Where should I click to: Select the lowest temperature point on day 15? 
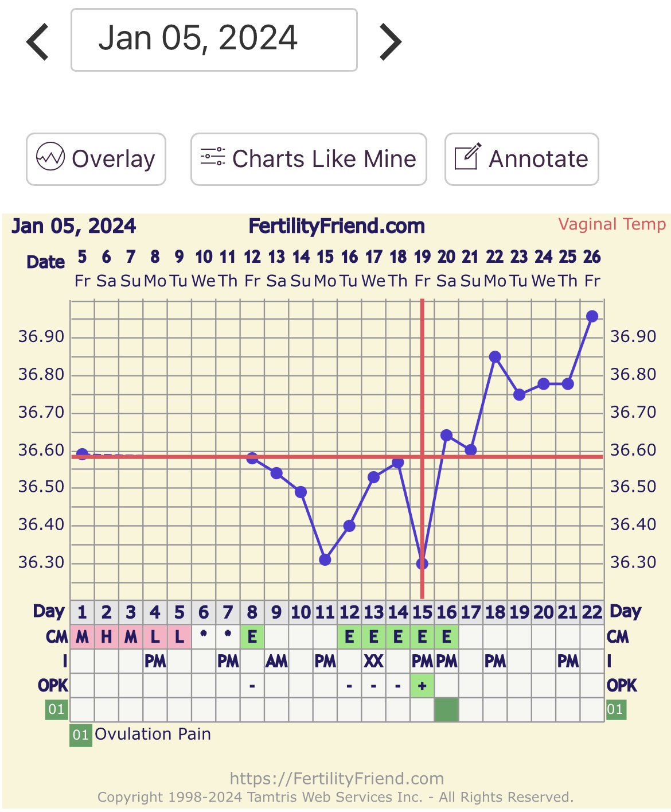[x=422, y=564]
